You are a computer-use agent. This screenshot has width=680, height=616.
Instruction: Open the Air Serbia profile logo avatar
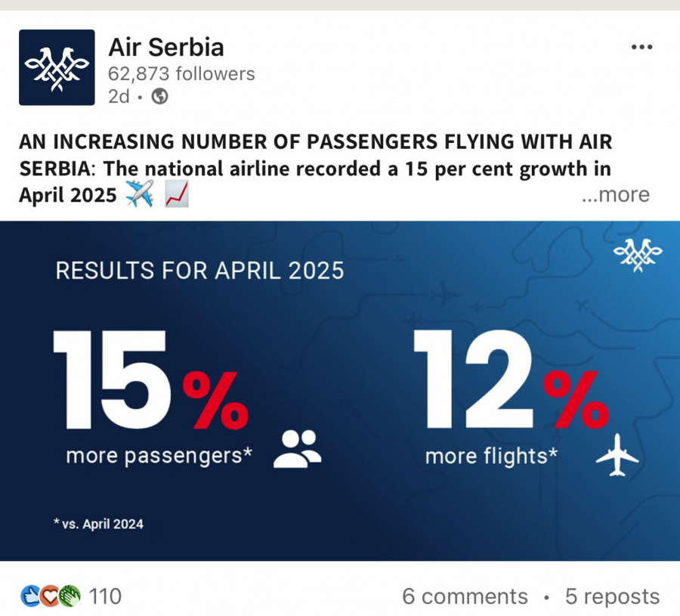pyautogui.click(x=57, y=67)
